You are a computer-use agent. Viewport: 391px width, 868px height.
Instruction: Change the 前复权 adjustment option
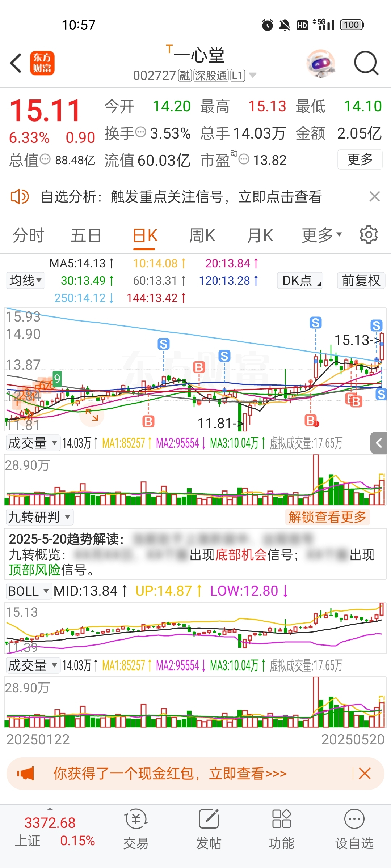(361, 280)
